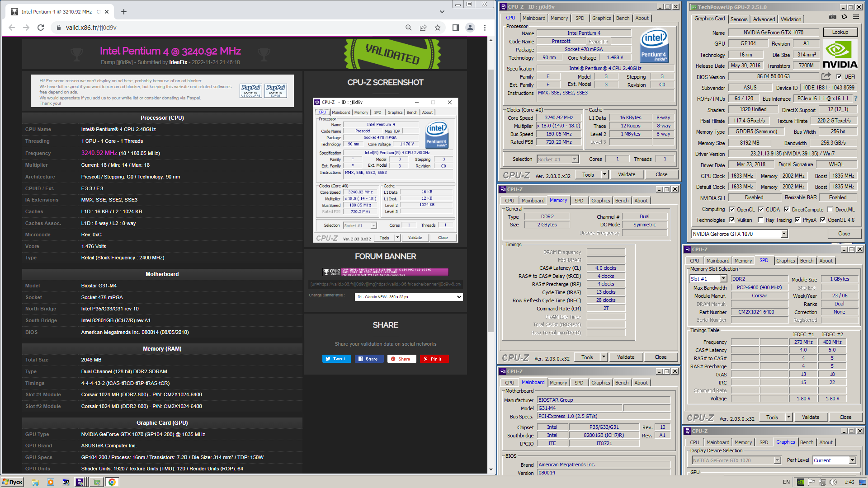Open Windows Explorer from taskbar
This screenshot has width=868, height=488.
click(x=35, y=482)
